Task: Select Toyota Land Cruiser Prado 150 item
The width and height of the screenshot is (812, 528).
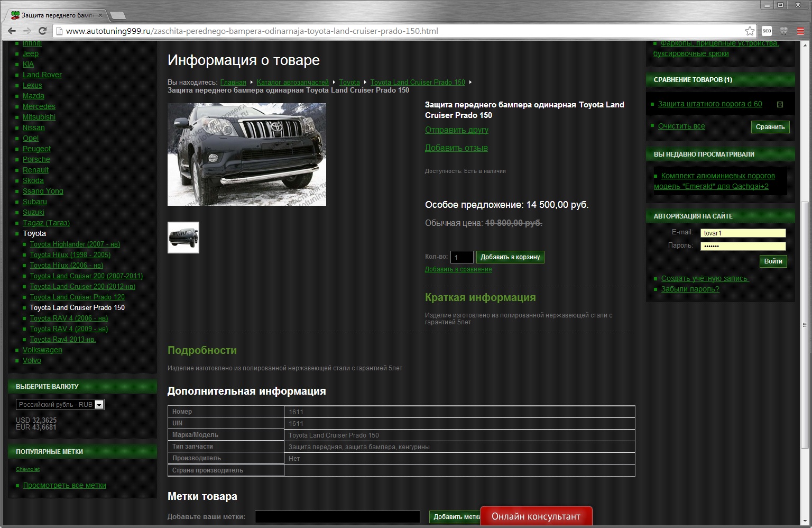Action: tap(77, 307)
